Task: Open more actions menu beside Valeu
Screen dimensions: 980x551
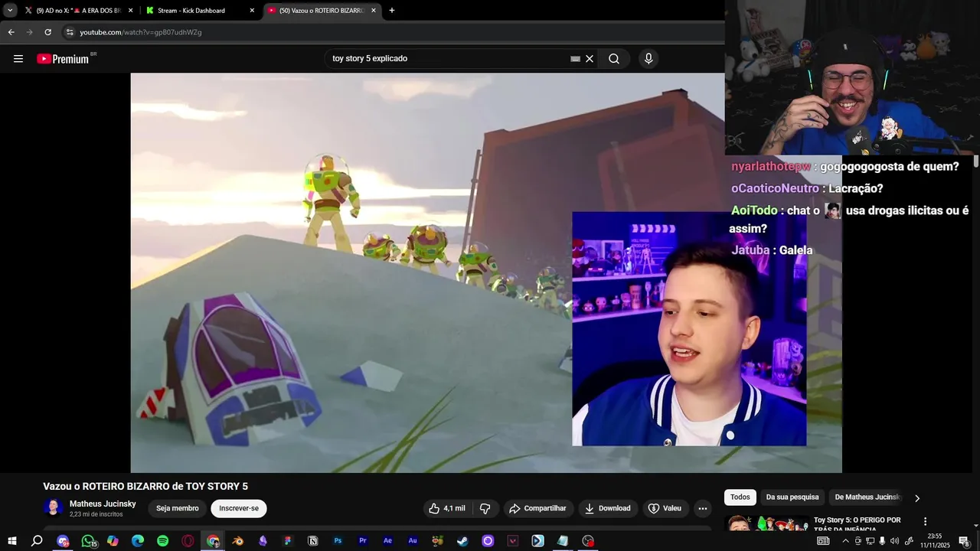Action: (x=702, y=508)
